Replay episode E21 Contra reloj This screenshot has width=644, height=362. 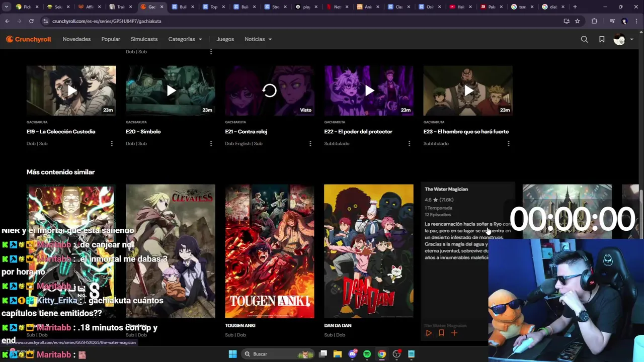click(269, 90)
